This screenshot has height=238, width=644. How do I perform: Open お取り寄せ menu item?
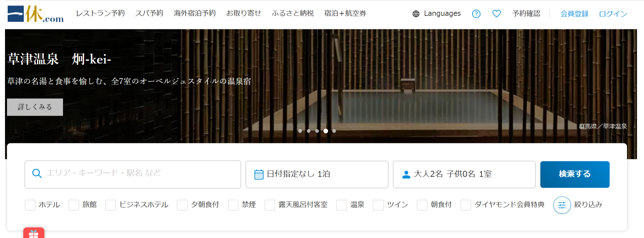244,13
